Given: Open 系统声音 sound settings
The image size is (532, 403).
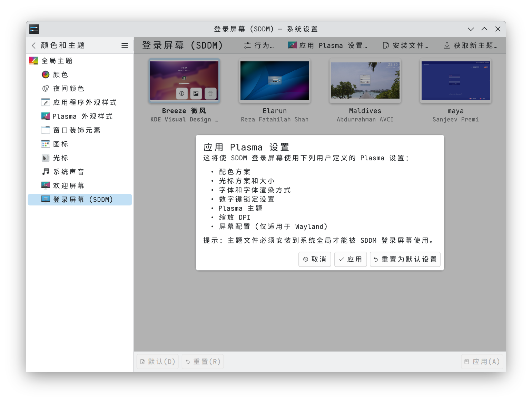Looking at the screenshot, I should tap(68, 172).
